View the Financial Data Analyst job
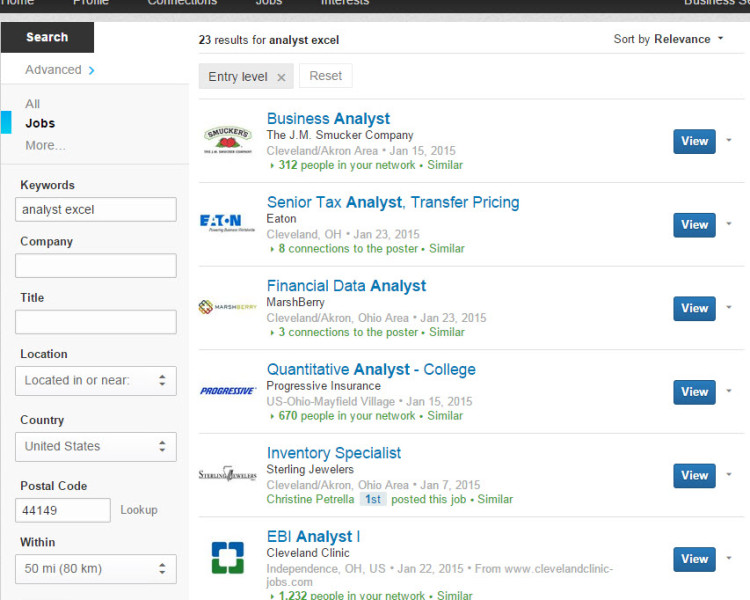This screenshot has width=750, height=600. 695,308
